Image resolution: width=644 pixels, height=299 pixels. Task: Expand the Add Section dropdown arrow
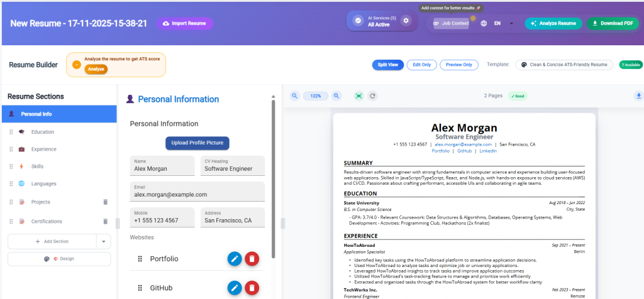coord(104,242)
